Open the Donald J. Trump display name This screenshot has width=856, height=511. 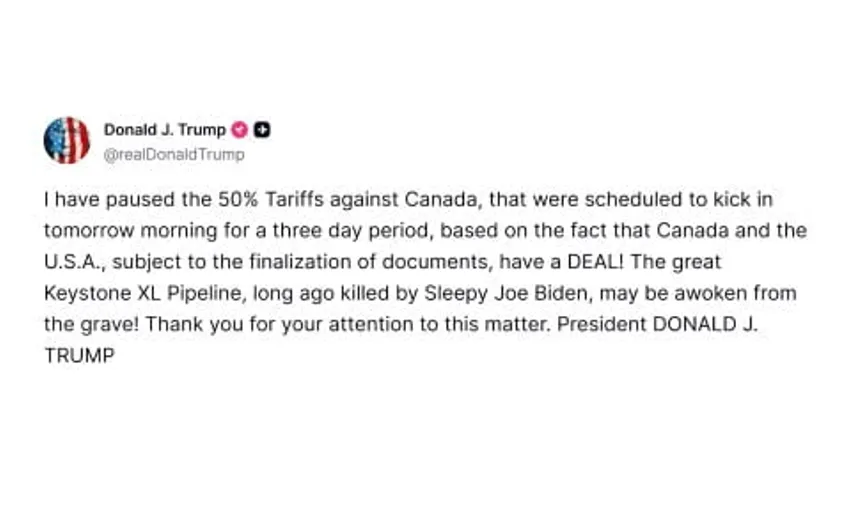pyautogui.click(x=164, y=130)
